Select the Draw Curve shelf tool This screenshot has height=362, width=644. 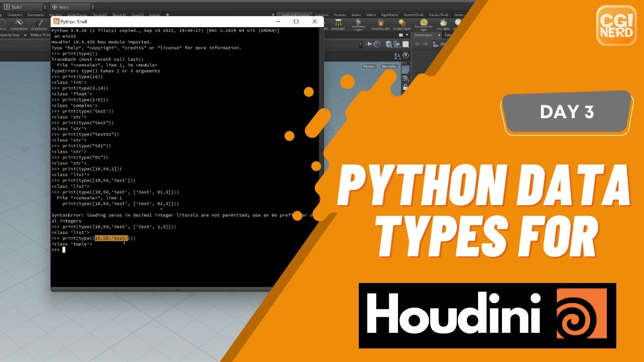[39, 24]
